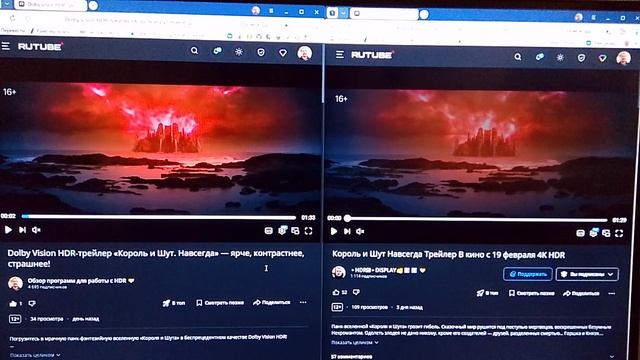The image size is (640, 360).
Task: Toggle the sun theme icon in left window
Action: click(x=239, y=52)
